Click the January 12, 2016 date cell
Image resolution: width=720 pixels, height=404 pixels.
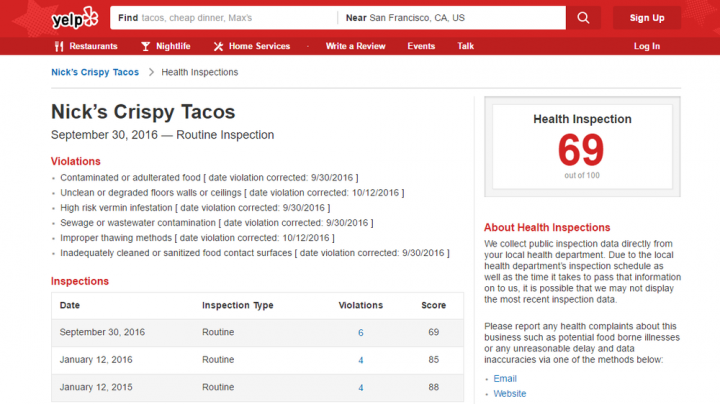click(x=96, y=359)
